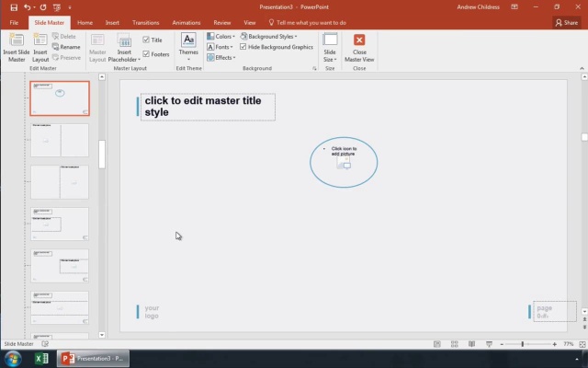588x368 pixels.
Task: Click Start From Beginning quick-access icon
Action: (x=57, y=7)
